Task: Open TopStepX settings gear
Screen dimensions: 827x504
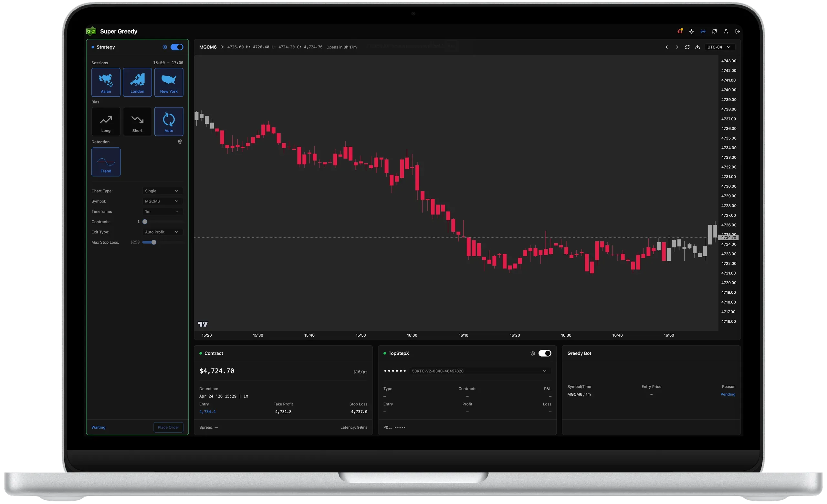Action: click(x=532, y=353)
